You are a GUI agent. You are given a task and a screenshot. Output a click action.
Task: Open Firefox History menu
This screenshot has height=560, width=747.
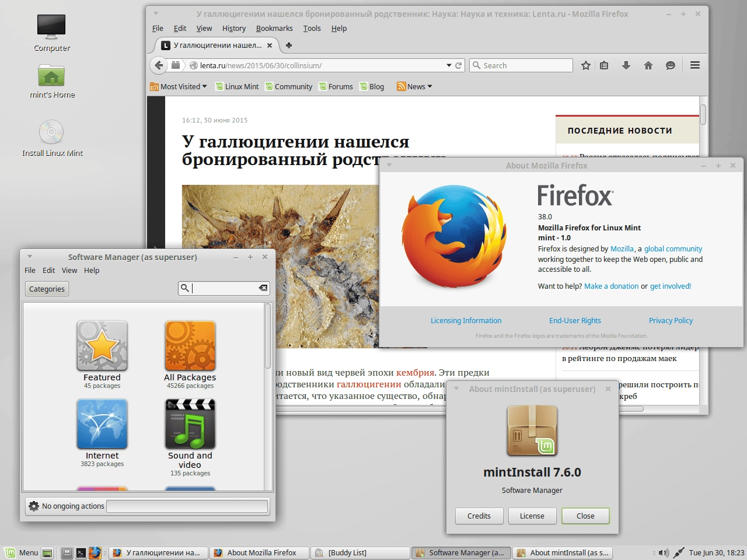[233, 28]
